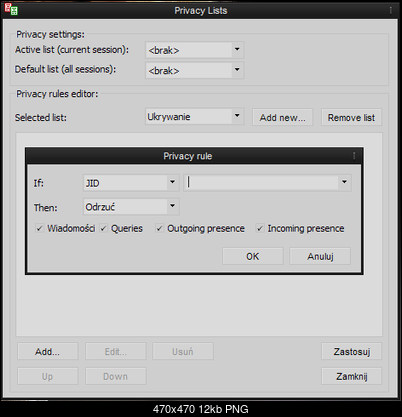This screenshot has height=417, width=402.
Task: Click the Selected list: label
Action: [x=41, y=117]
